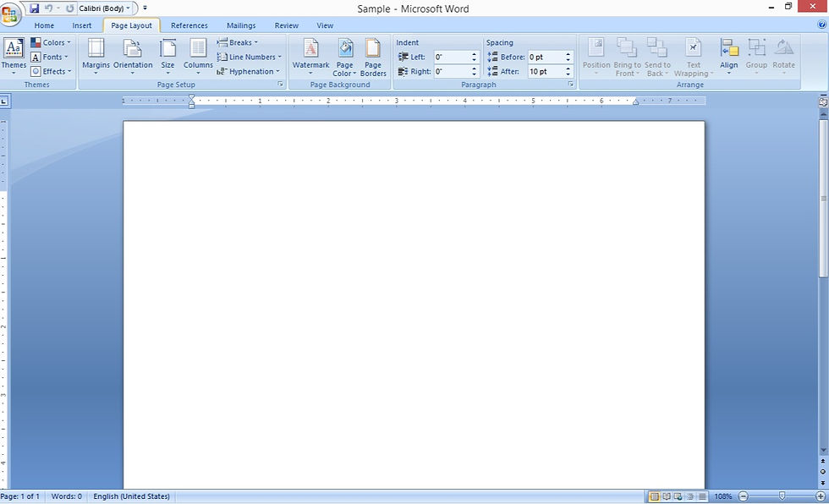The image size is (829, 504).
Task: Click Page: 1 of 1 indicator
Action: 20,496
